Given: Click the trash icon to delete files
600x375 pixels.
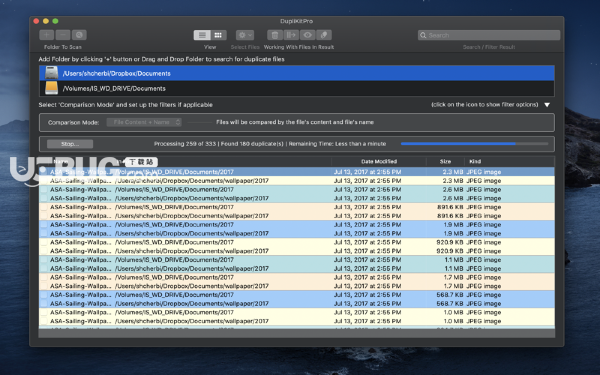Looking at the screenshot, I should pyautogui.click(x=275, y=35).
